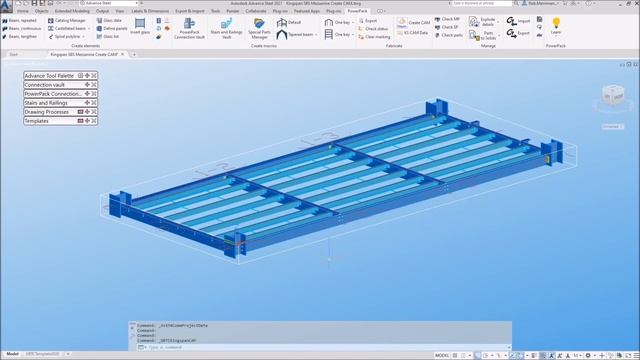Screen dimensions: 640x360
Task: Click the Explode details tool
Action: pyautogui.click(x=483, y=22)
